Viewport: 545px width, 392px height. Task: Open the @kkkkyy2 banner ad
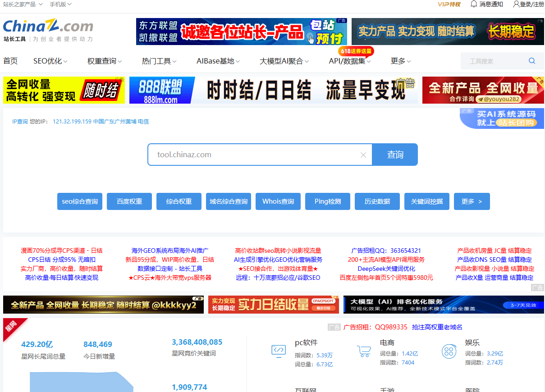pos(103,305)
